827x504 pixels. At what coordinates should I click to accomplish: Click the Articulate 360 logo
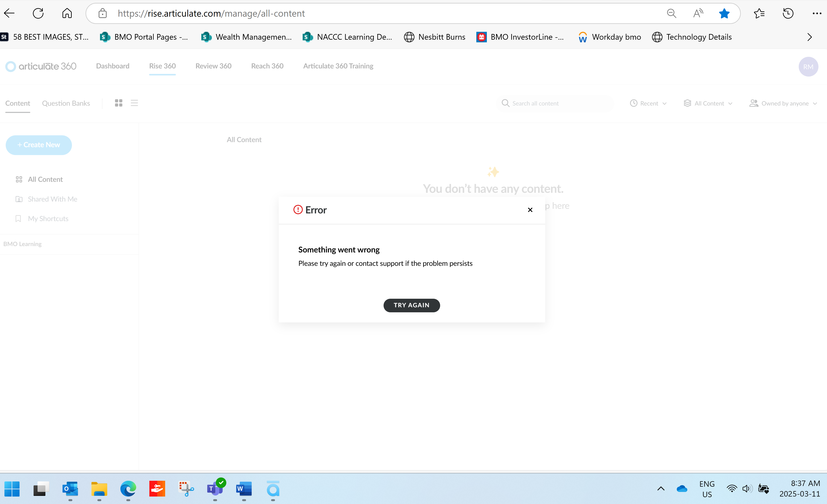tap(41, 66)
